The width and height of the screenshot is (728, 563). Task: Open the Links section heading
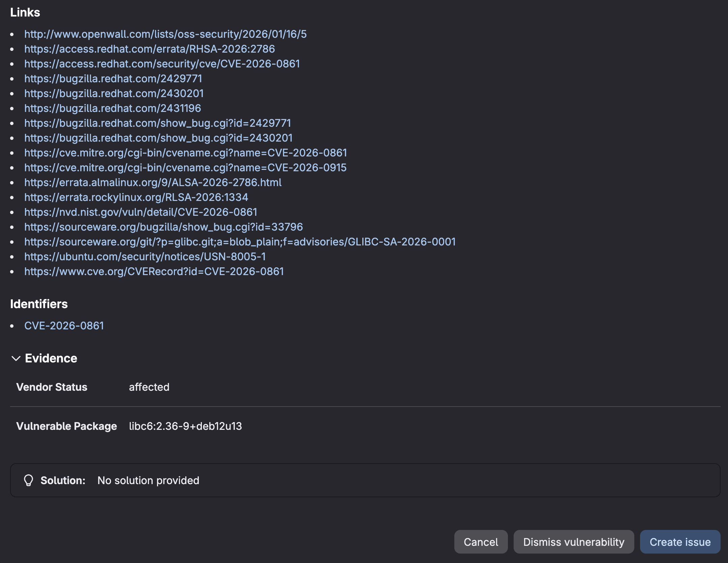[25, 12]
